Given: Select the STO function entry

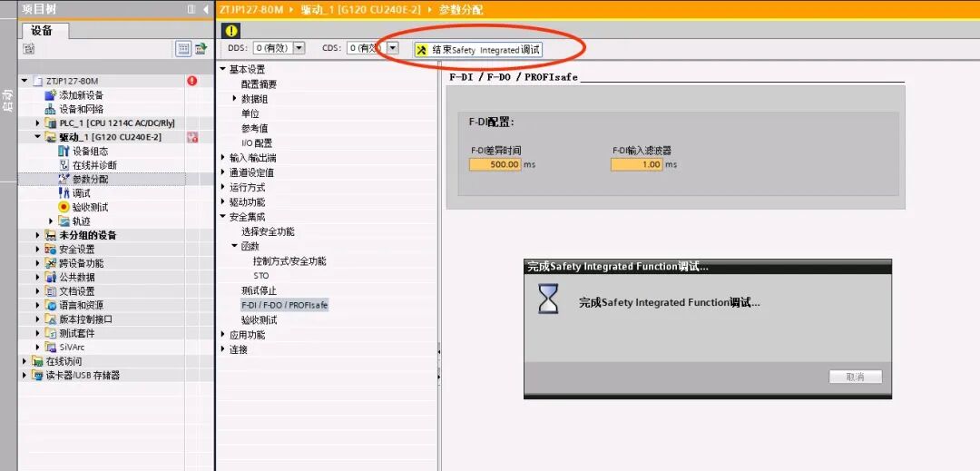Looking at the screenshot, I should click(x=260, y=276).
